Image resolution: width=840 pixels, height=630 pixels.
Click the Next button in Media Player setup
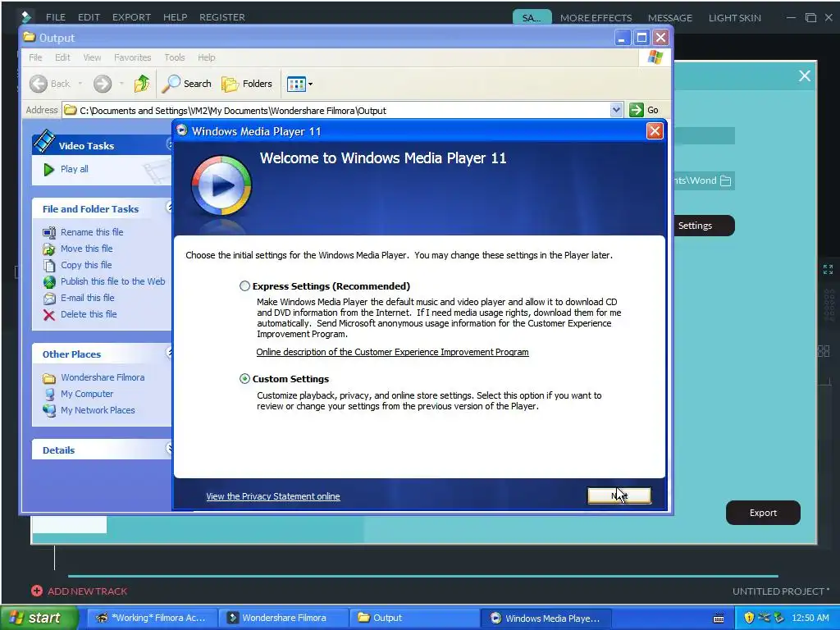click(619, 495)
